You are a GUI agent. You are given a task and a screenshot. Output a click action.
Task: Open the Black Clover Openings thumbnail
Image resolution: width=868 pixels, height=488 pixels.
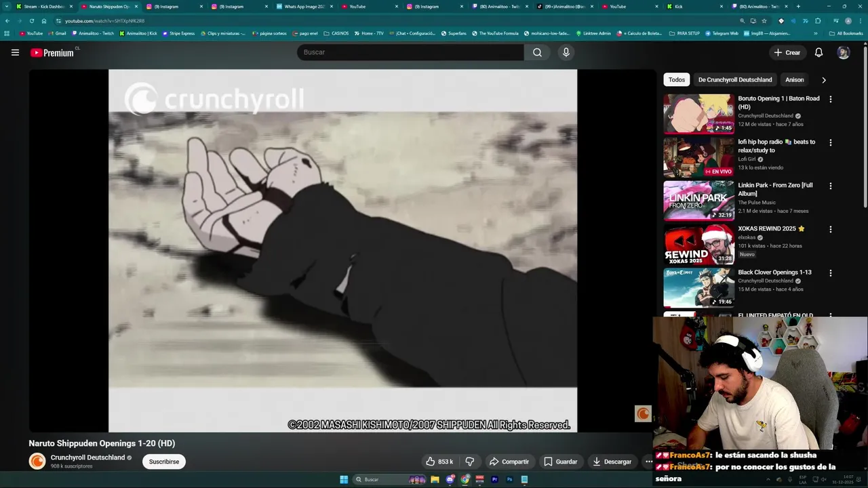point(698,287)
